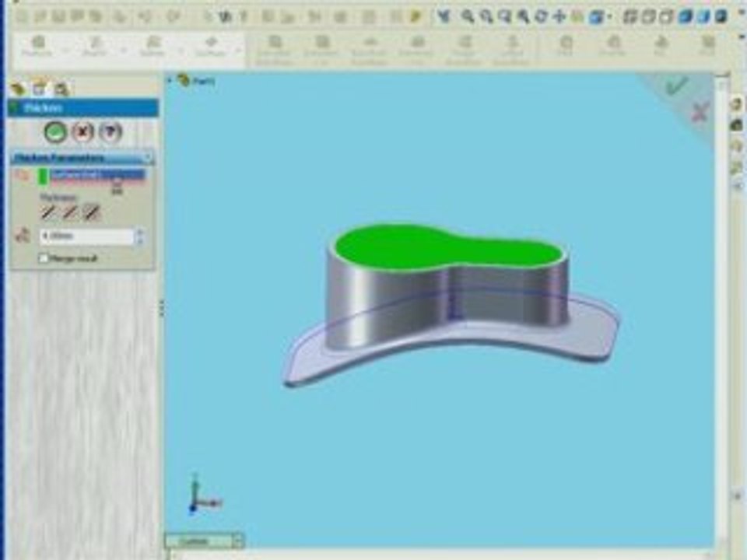This screenshot has width=747, height=560.
Task: Accept with the green checkmark in viewport corner
Action: [676, 86]
